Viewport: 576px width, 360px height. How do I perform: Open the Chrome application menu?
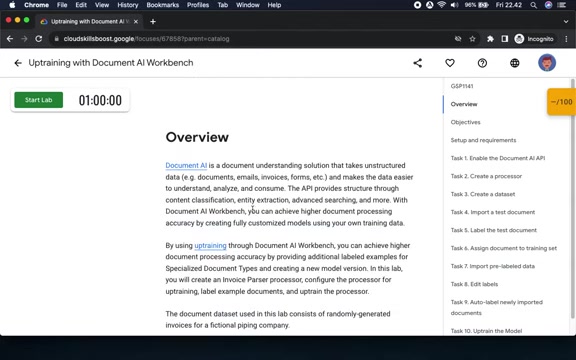tap(36, 5)
